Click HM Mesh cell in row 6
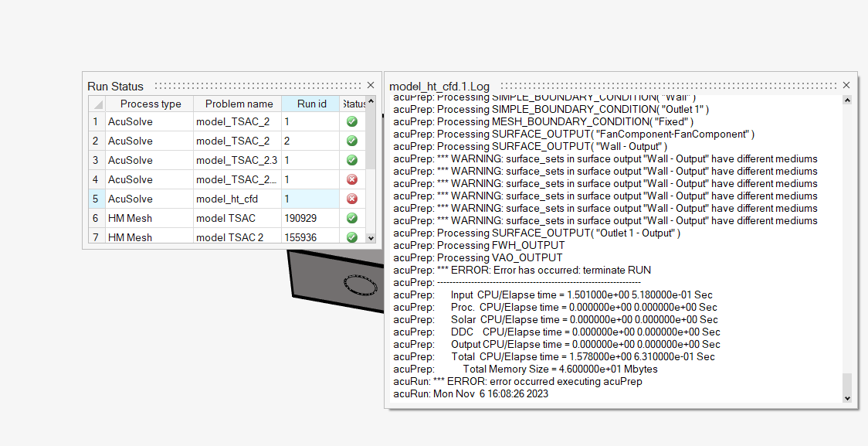 [149, 218]
